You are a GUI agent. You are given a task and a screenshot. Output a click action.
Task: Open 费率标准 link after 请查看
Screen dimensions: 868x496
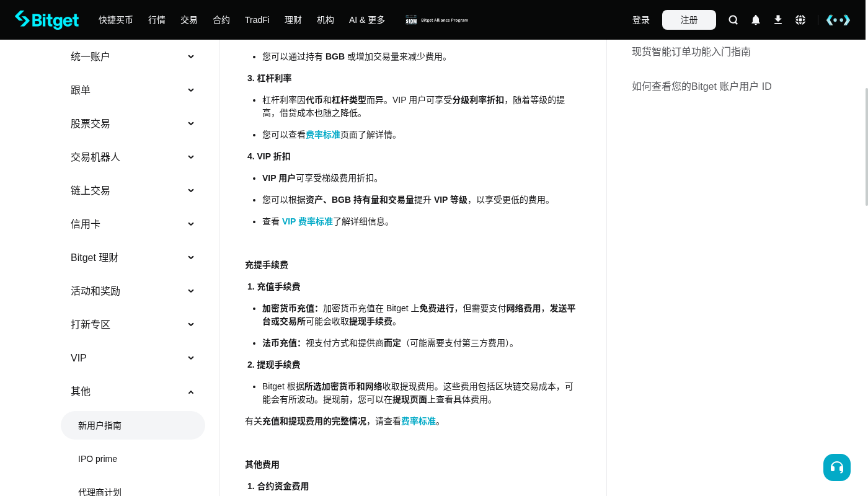click(x=418, y=421)
